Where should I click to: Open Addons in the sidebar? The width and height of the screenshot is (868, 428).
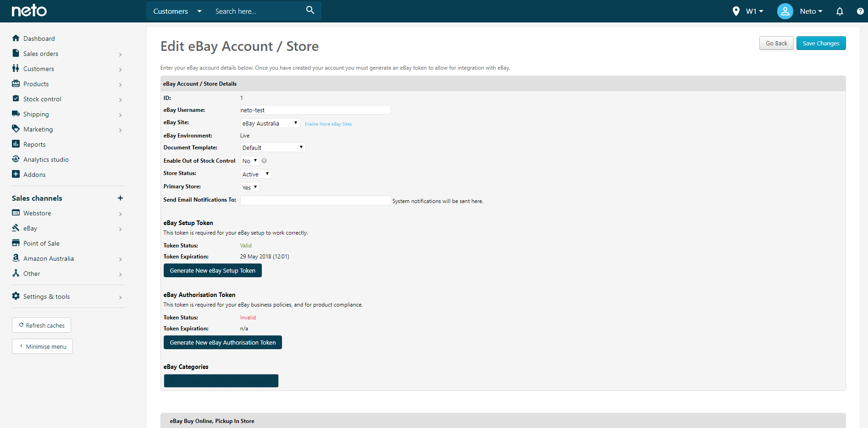[34, 175]
